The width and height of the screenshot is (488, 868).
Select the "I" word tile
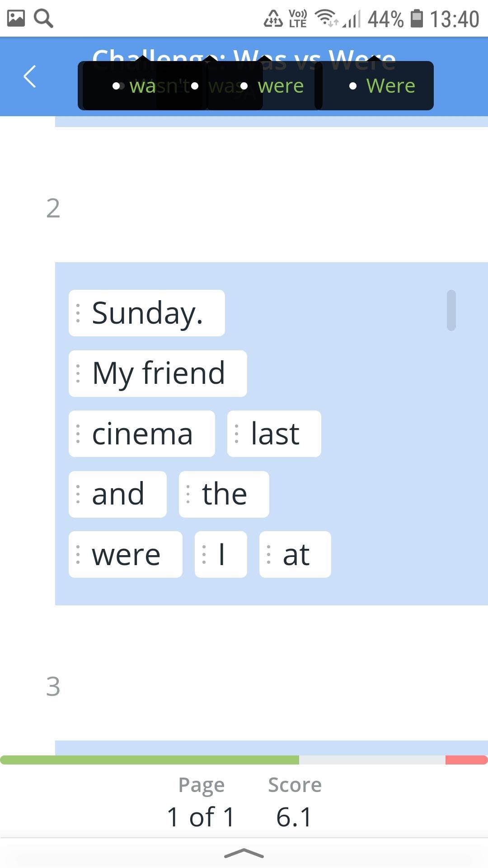(221, 554)
